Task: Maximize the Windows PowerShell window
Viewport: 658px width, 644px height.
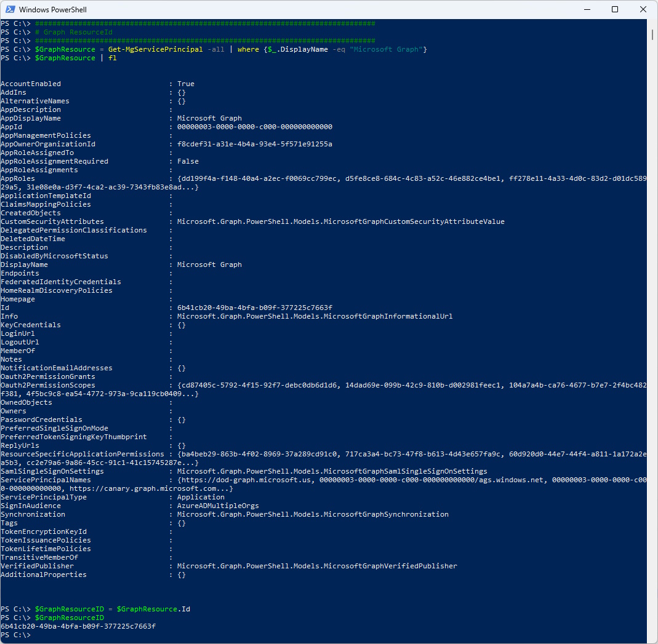Action: pos(615,9)
